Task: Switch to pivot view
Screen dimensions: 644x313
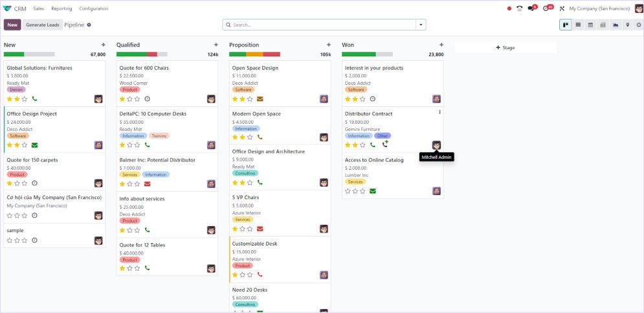Action: tap(603, 25)
